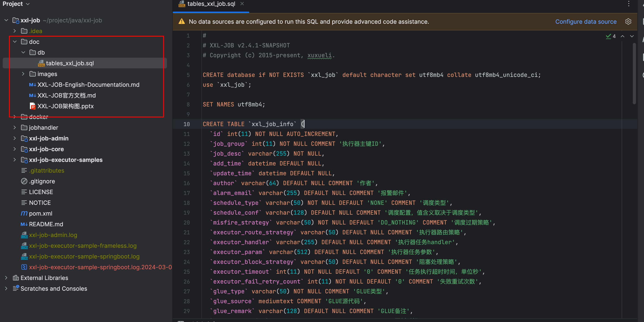This screenshot has width=644, height=322.
Task: Expand the .idea folder
Action: [x=15, y=31]
